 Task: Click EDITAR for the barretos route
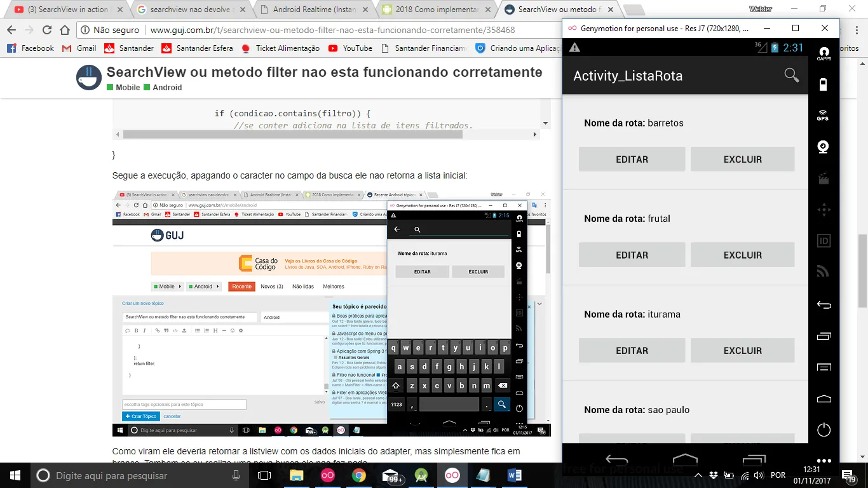[632, 159]
